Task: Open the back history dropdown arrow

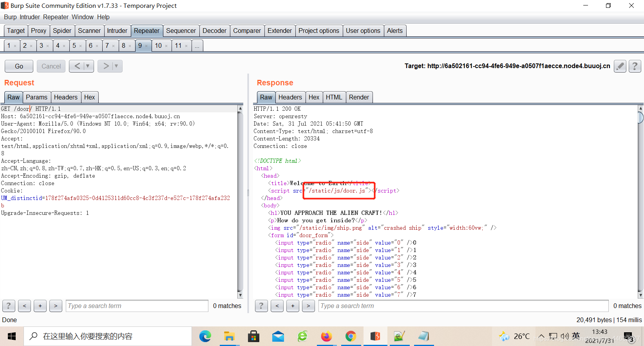Action: 88,66
